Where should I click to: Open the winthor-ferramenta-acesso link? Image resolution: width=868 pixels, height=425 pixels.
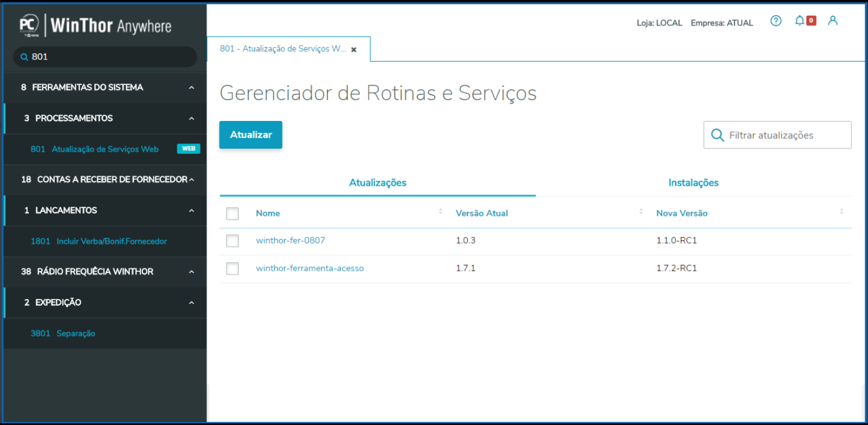[x=310, y=268]
